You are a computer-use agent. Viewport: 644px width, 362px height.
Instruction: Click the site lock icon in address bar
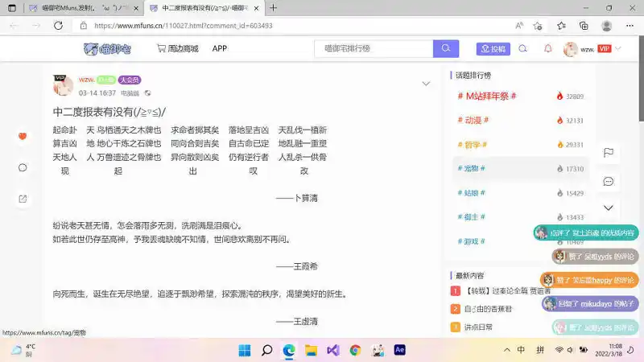(84, 26)
